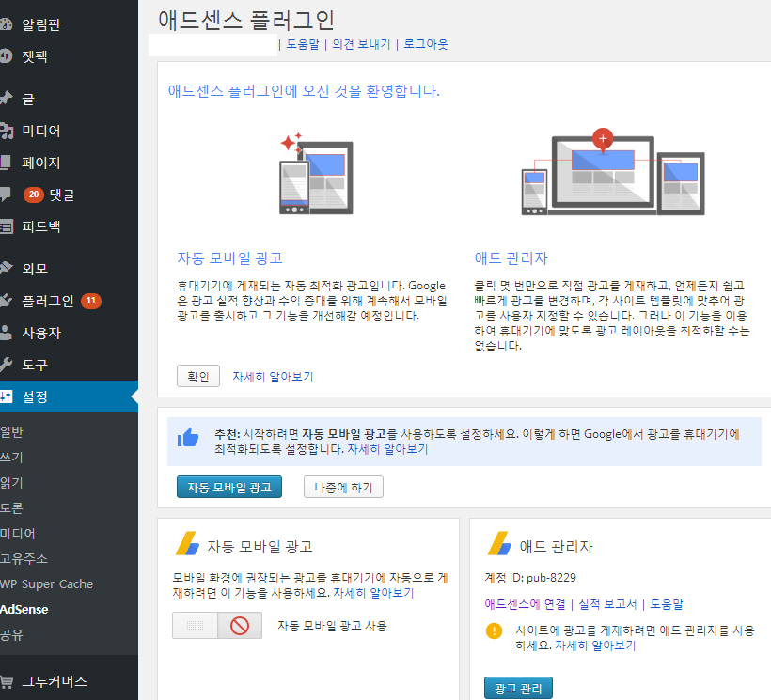The width and height of the screenshot is (771, 700).
Task: Click the pushpin icon next to 글
Action: click(x=6, y=99)
